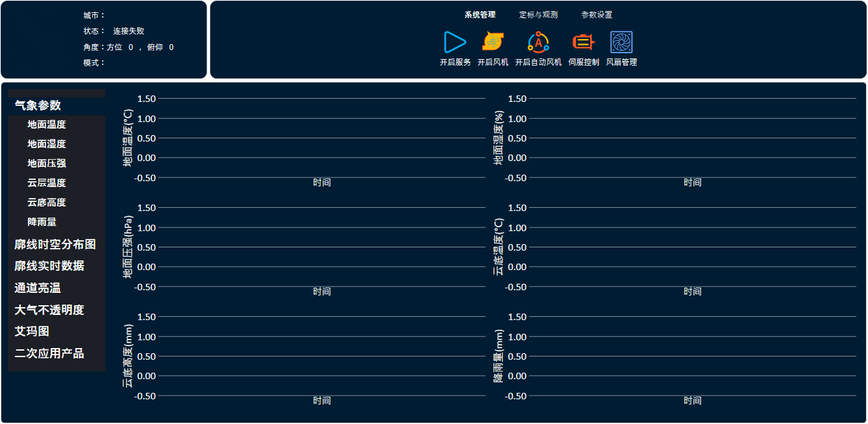
Task: Open 伺服控制 servo control
Action: pos(582,43)
